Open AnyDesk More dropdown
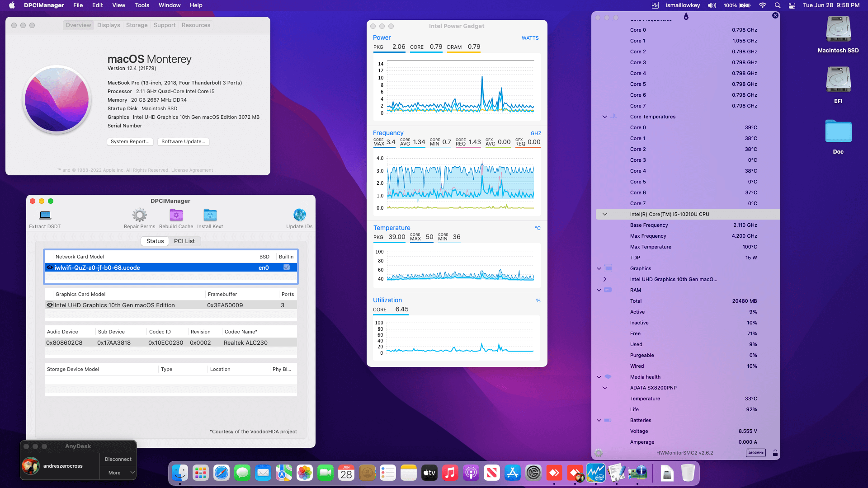 pyautogui.click(x=118, y=473)
